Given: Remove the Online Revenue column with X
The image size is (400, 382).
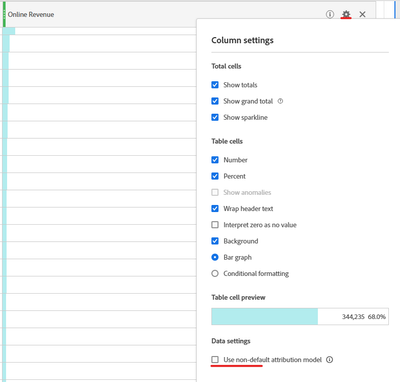Looking at the screenshot, I should tap(362, 14).
